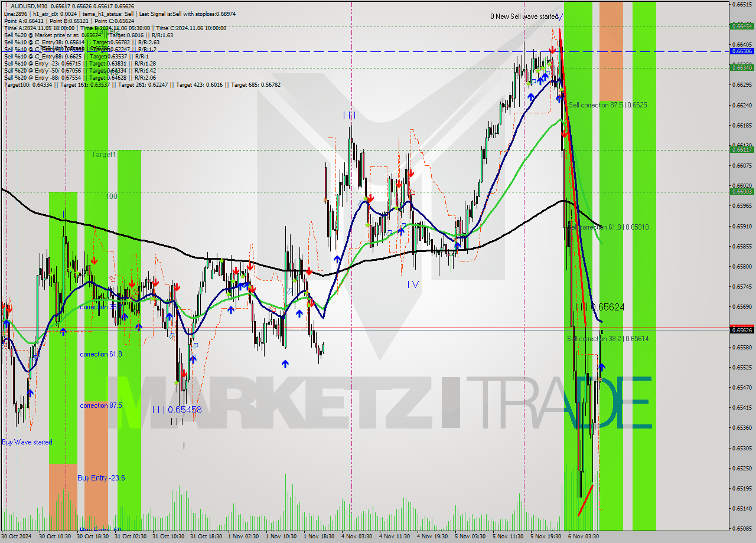This screenshot has width=756, height=543.
Task: Click the '100' level label
Action: (112, 197)
